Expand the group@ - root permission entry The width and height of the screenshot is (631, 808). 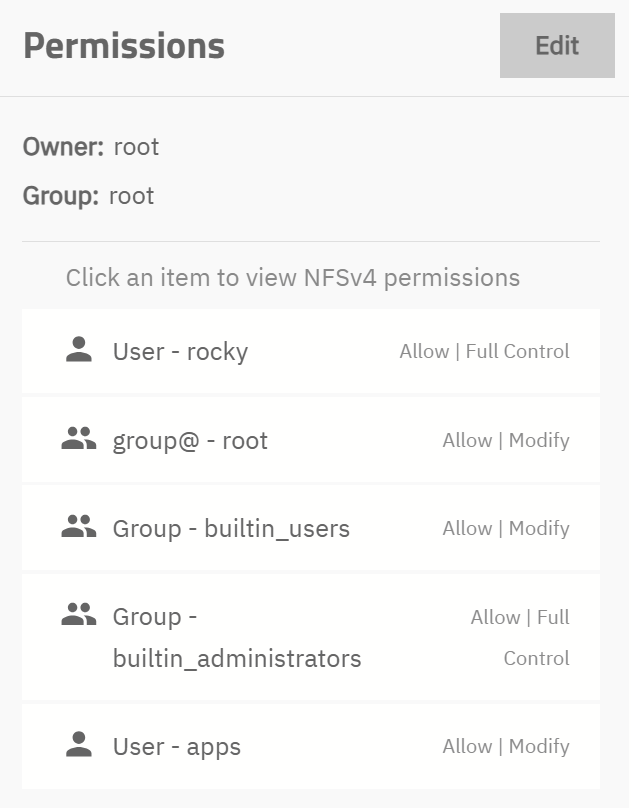190,441
